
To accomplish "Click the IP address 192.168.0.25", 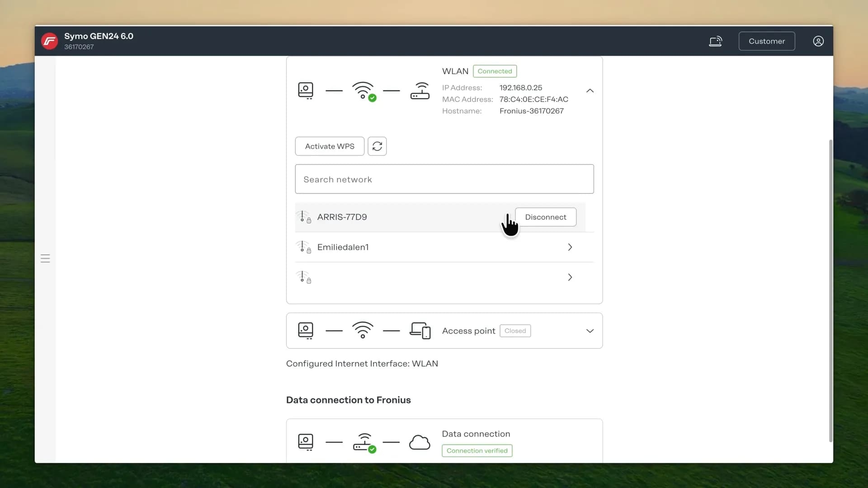I will (x=521, y=88).
